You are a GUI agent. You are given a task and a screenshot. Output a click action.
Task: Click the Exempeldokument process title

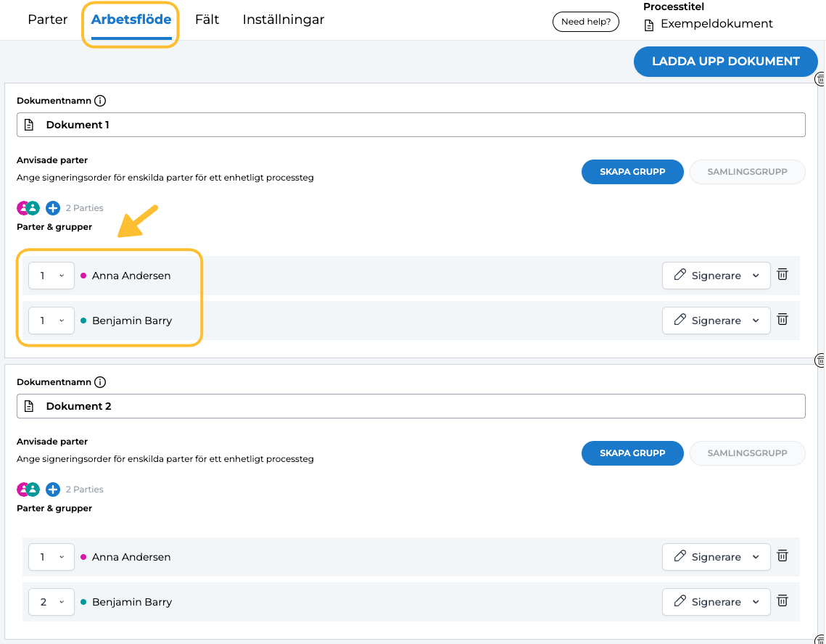(x=716, y=24)
